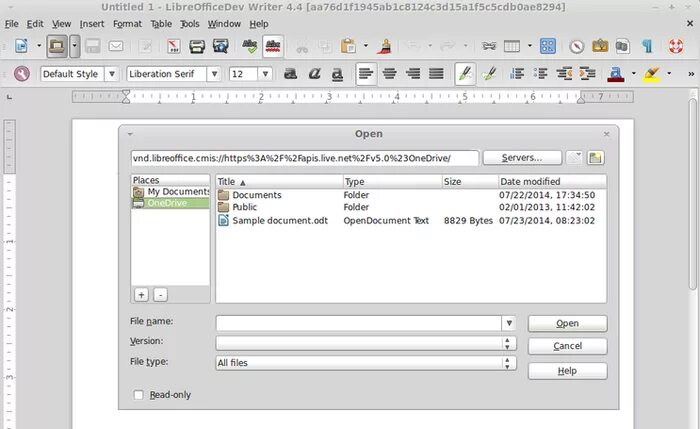Viewport: 700px width, 429px height.
Task: Toggle Underline formatting
Action: coord(338,74)
